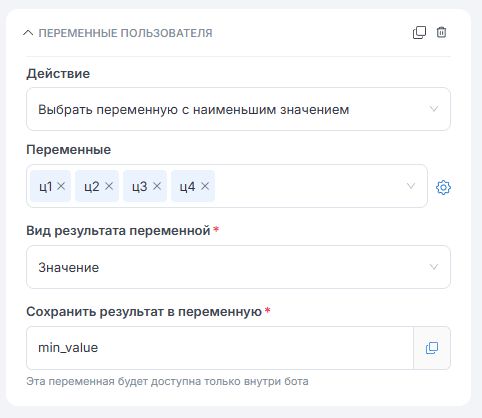Open variable settings gear icon

coord(443,187)
